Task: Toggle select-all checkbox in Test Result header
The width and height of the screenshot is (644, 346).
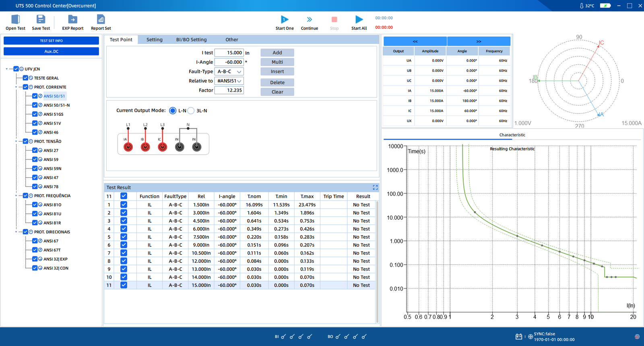Action: point(124,196)
